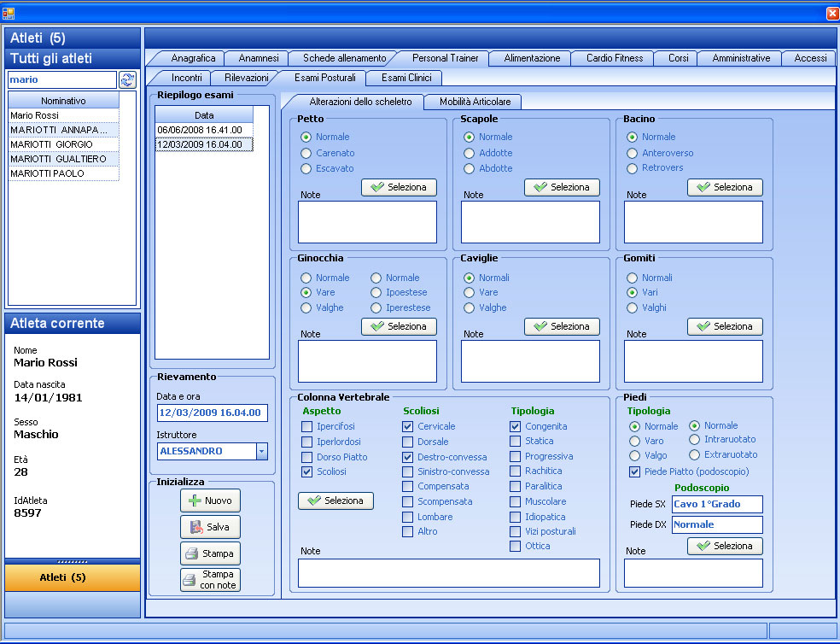Click the orange Atleti (5) button
This screenshot has height=644, width=840.
tap(72, 577)
